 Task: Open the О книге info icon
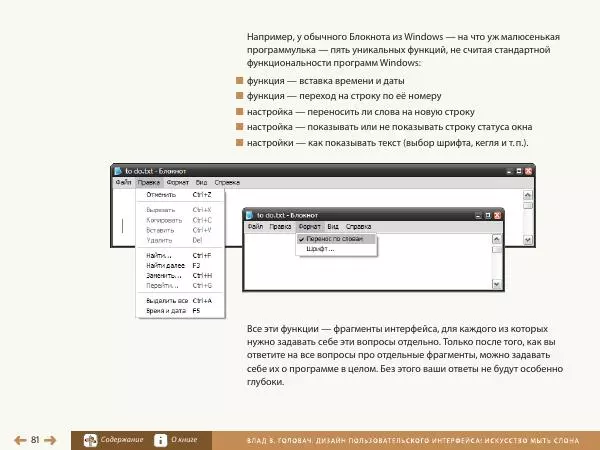point(160,440)
